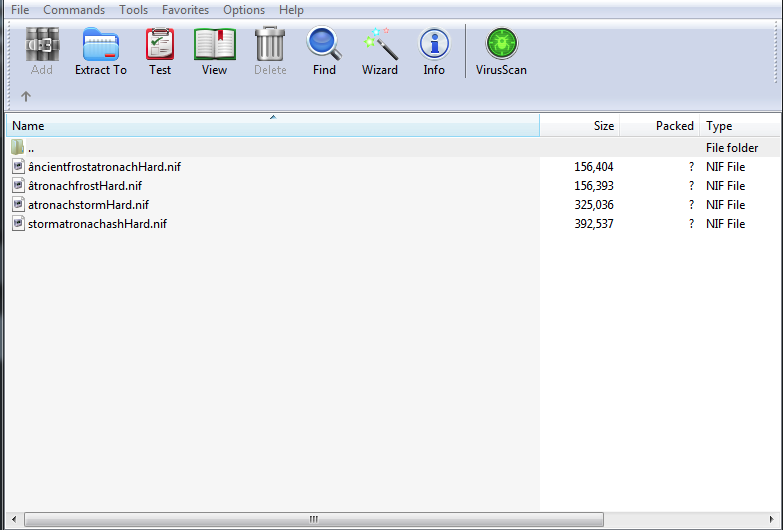Click the size value 325,036

(x=594, y=205)
